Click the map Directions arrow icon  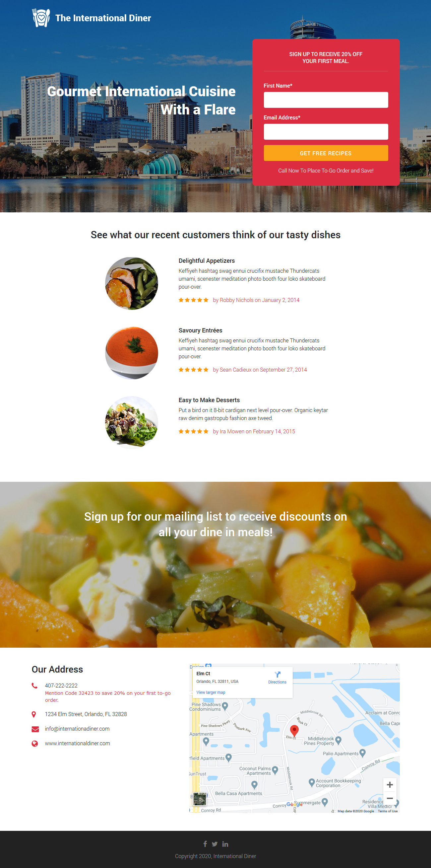(277, 674)
